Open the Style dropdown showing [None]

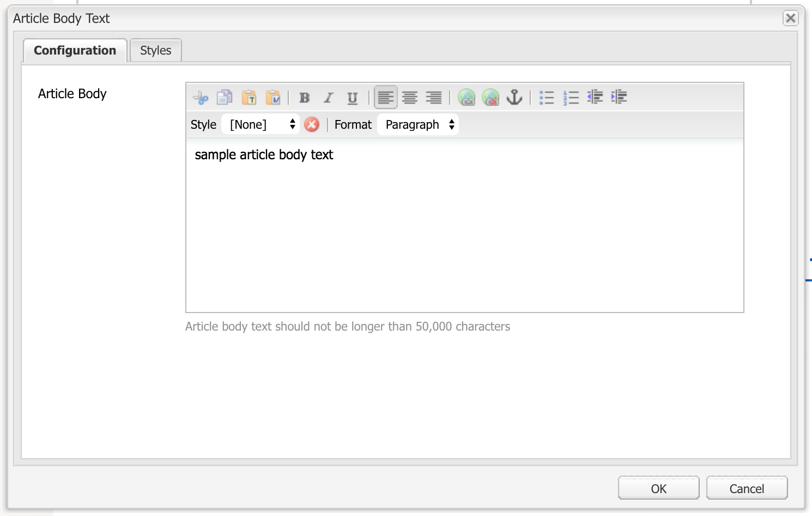click(x=260, y=124)
